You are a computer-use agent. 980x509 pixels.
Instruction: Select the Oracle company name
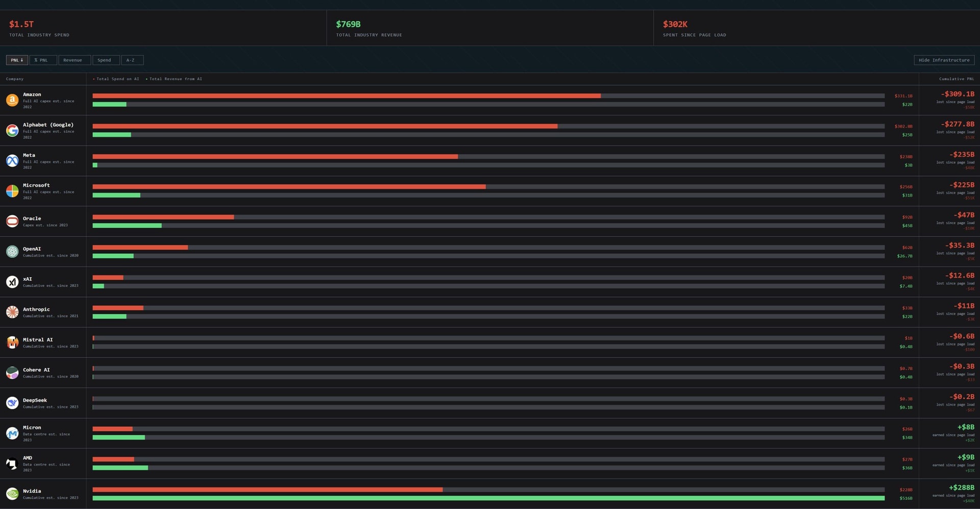click(x=32, y=219)
